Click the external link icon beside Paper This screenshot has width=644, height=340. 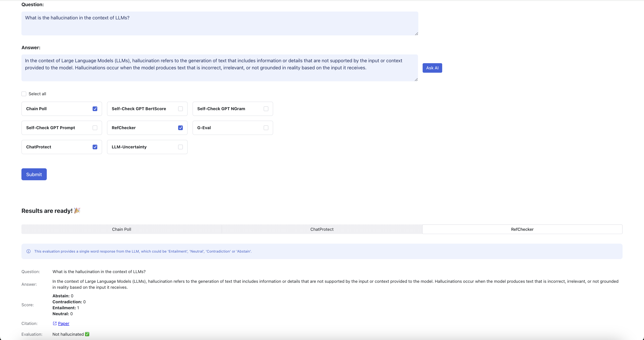tap(55, 323)
